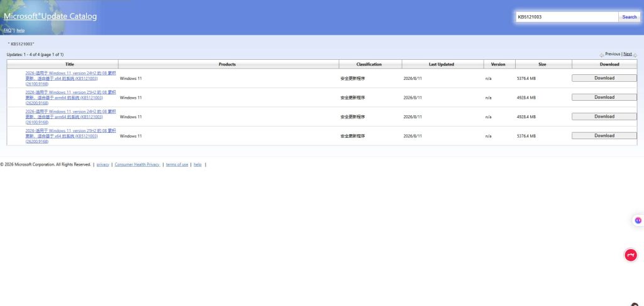Click the red floating round icon
Viewport: 644px width, 306px height.
click(631, 255)
